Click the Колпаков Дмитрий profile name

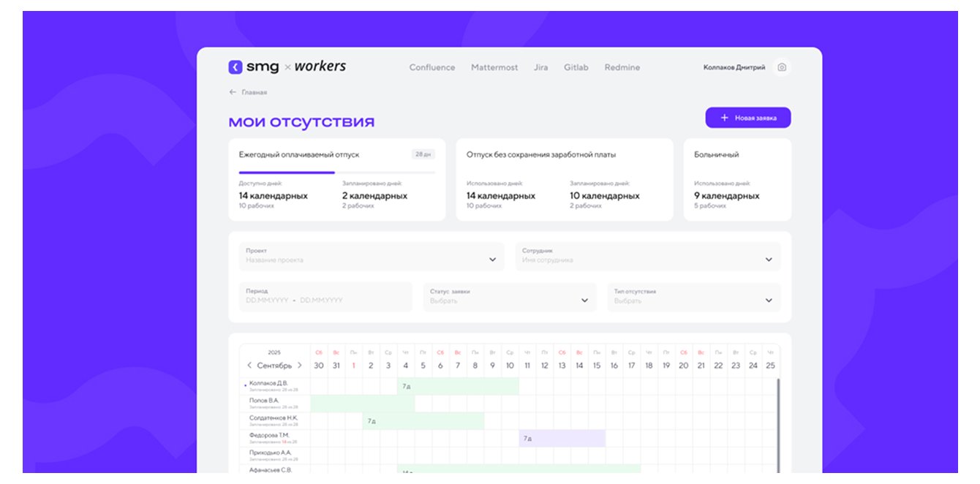coord(734,67)
